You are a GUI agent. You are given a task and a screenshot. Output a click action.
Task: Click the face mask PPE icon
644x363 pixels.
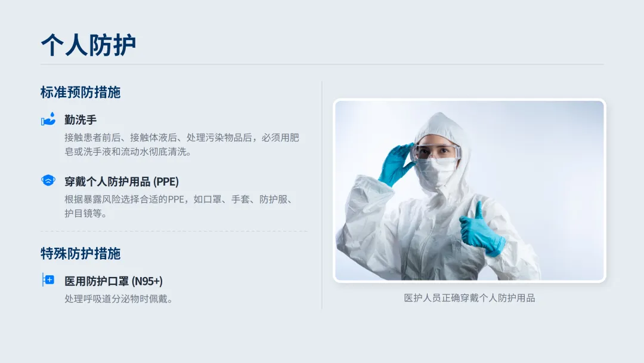click(48, 180)
